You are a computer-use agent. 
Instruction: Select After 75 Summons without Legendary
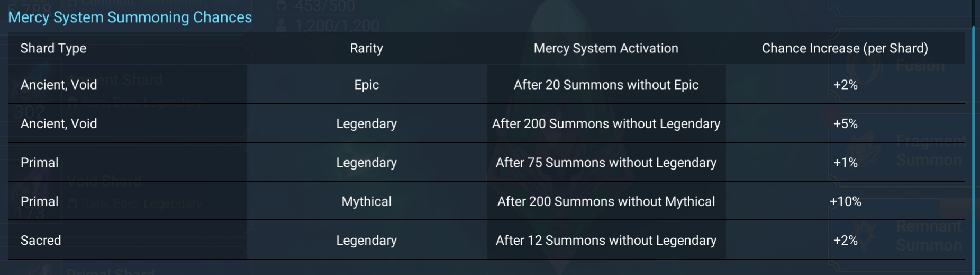coord(606,163)
